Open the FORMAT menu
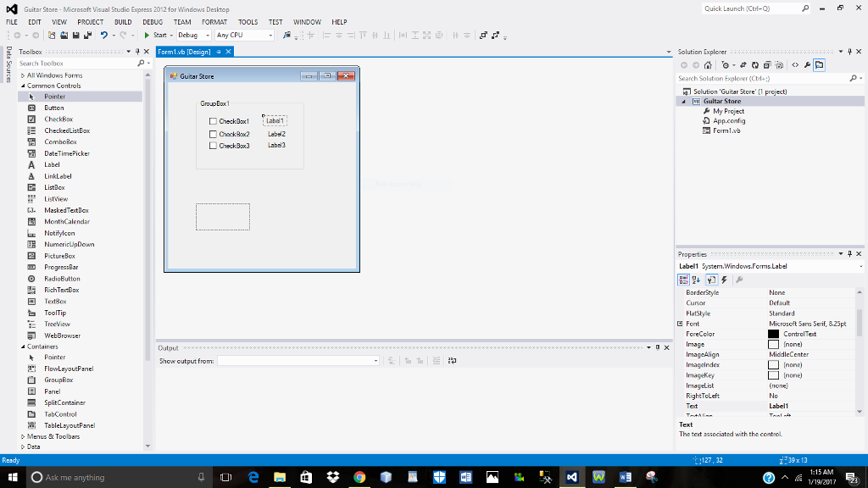 214,21
